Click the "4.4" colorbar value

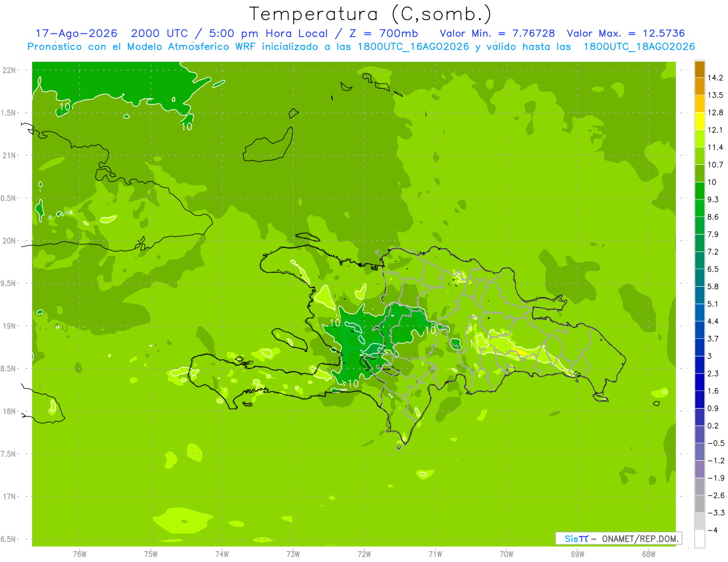pos(713,321)
